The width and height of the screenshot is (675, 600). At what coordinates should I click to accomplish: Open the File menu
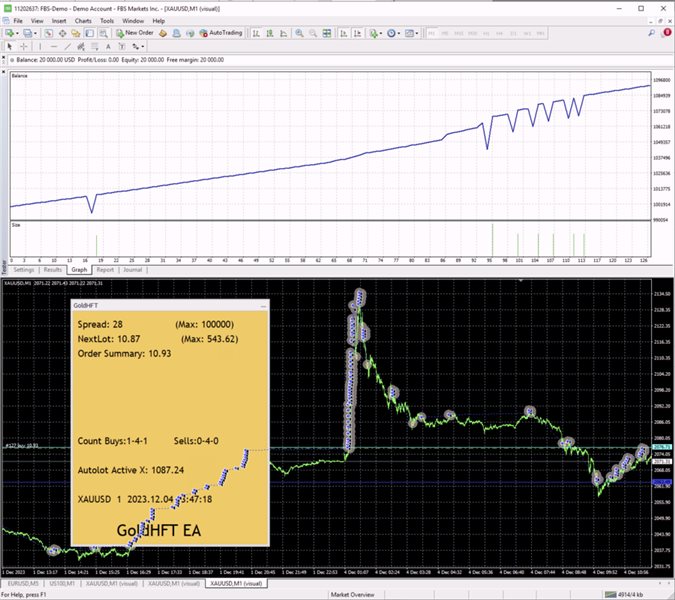(18, 21)
